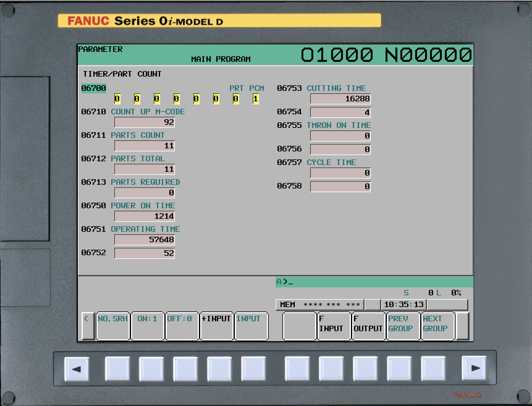The height and width of the screenshot is (406, 532).
Task: Click the MEM mode indicator
Action: (x=287, y=305)
